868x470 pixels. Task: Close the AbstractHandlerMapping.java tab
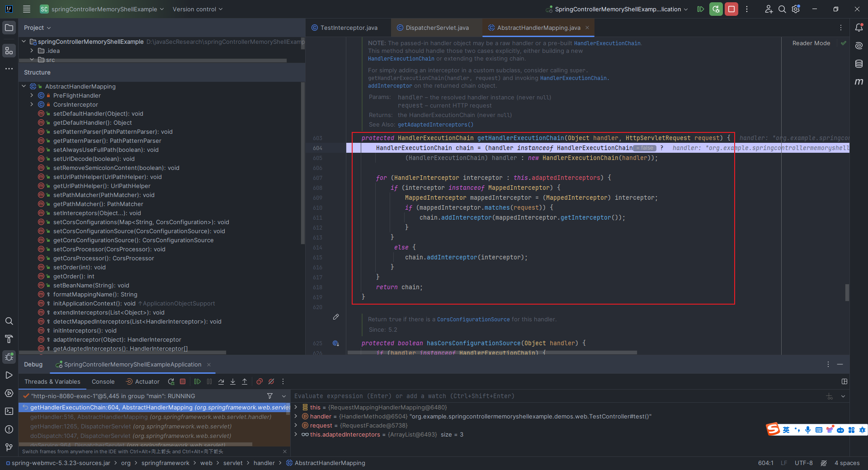(587, 28)
